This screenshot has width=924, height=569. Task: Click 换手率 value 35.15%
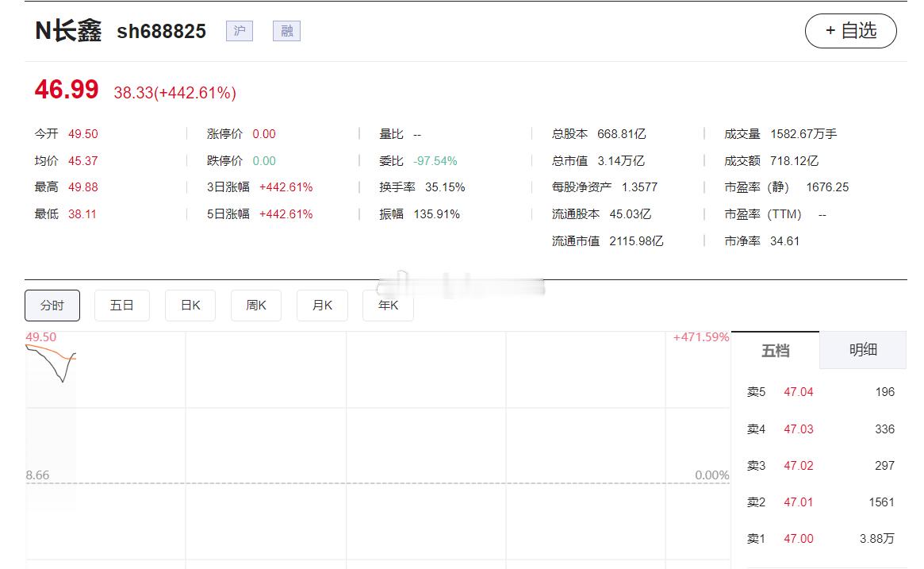[445, 187]
